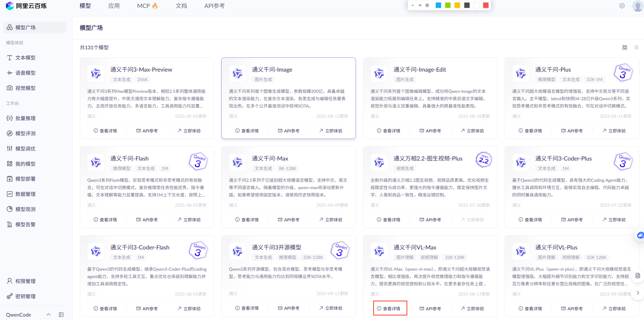This screenshot has height=320, width=644.
Task: Click the 模型部署 download icon
Action: [10, 179]
